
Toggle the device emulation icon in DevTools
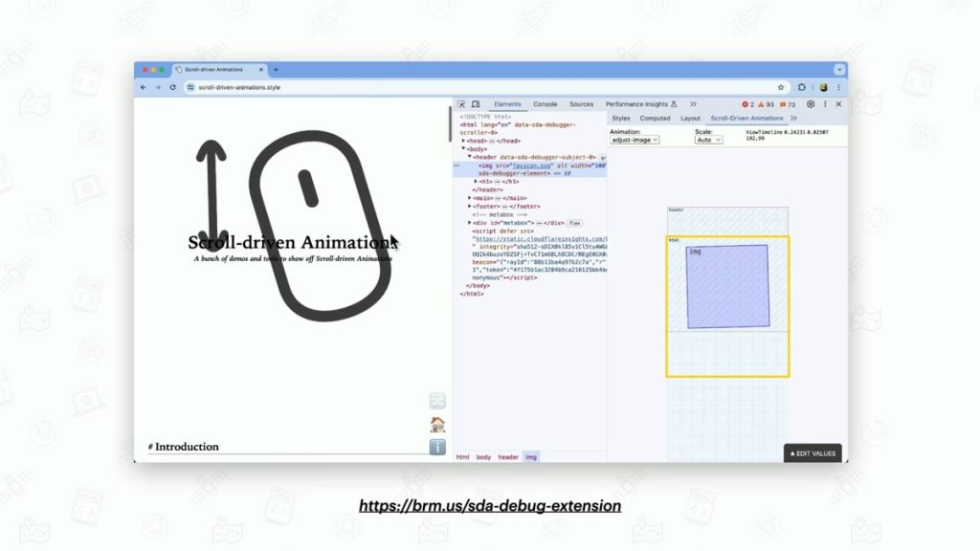pos(474,103)
